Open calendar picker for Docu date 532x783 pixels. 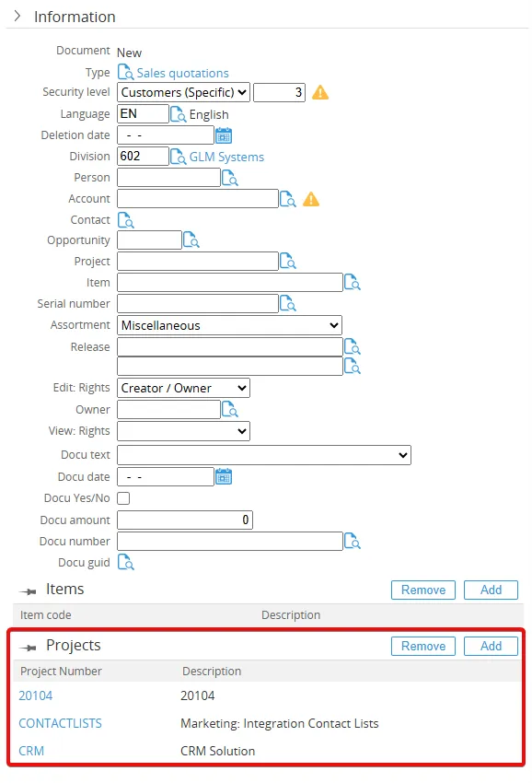point(224,477)
